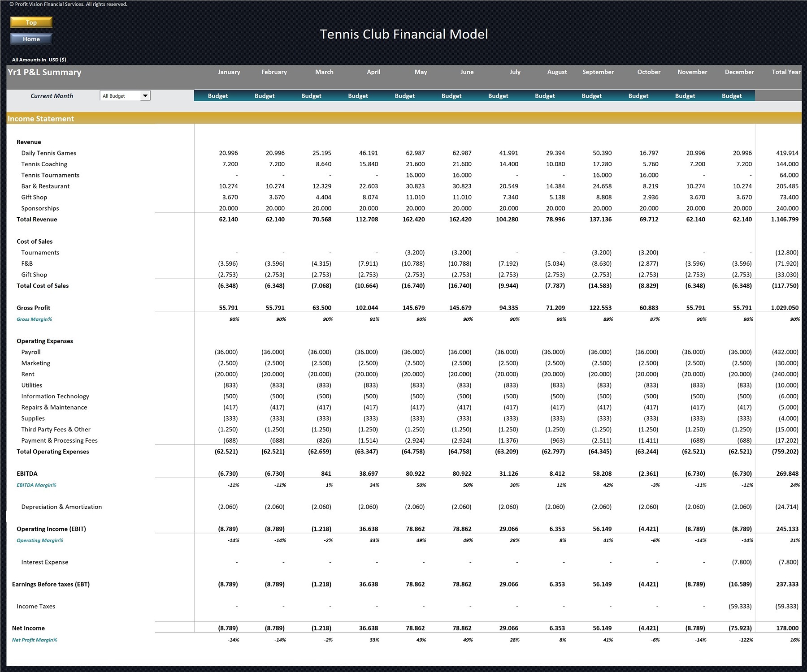Click the Total Year column header
This screenshot has width=807, height=672.
786,72
